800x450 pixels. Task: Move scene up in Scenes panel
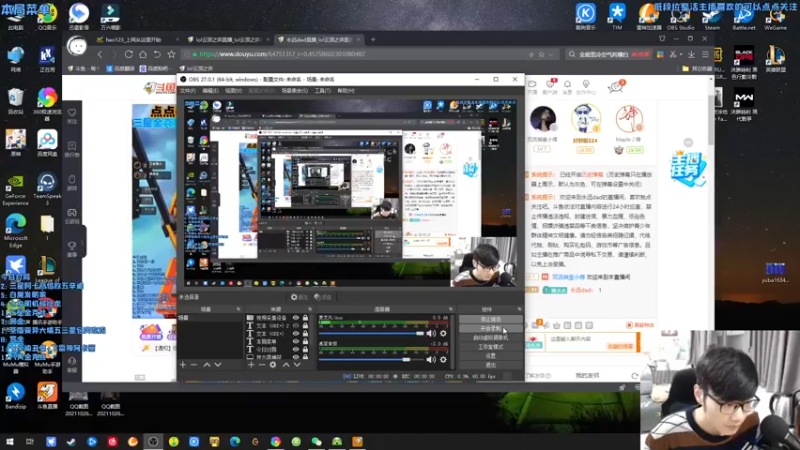pyautogui.click(x=207, y=365)
